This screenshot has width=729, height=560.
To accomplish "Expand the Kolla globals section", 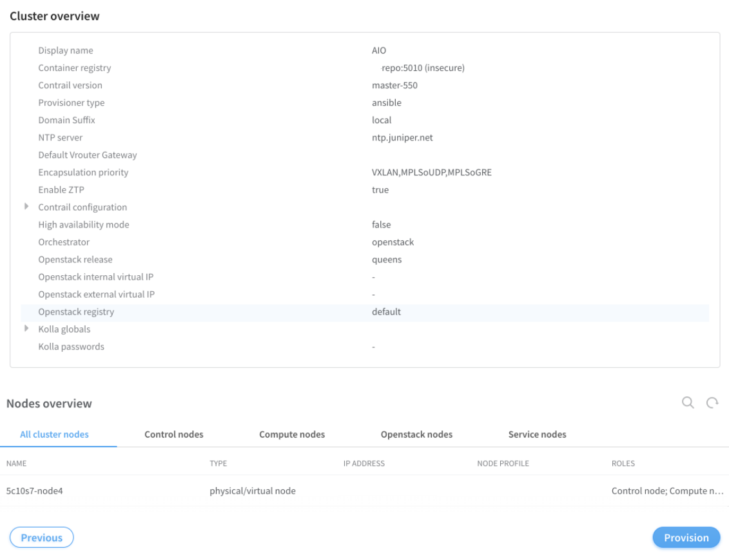I will coord(26,329).
